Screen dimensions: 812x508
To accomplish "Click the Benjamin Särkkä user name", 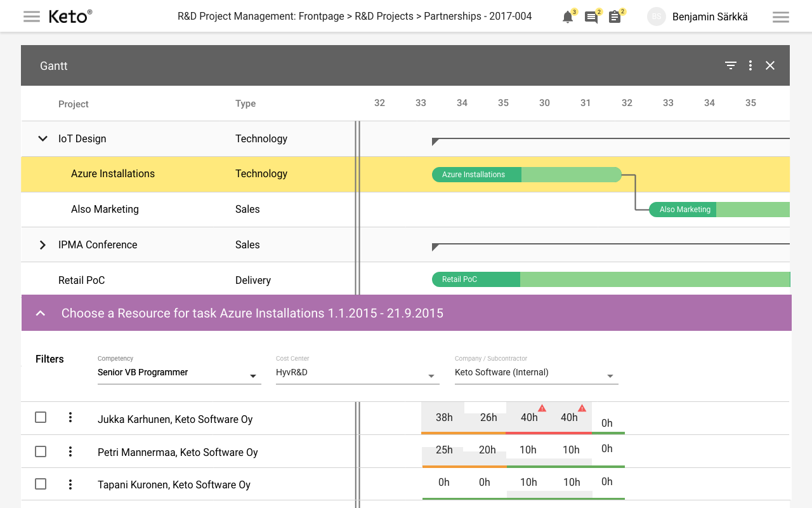I will click(710, 17).
